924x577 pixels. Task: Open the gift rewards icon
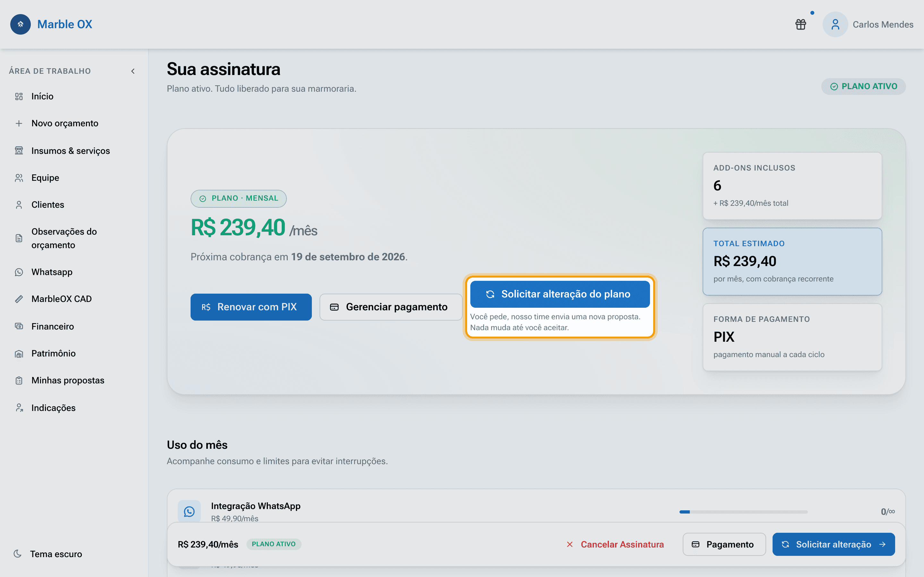(800, 24)
